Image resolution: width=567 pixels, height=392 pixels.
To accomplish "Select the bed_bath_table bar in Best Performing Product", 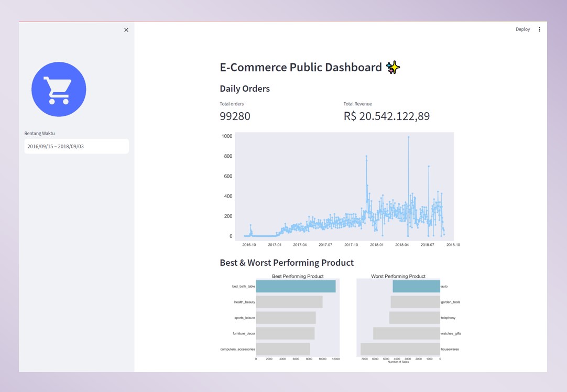I will (296, 286).
